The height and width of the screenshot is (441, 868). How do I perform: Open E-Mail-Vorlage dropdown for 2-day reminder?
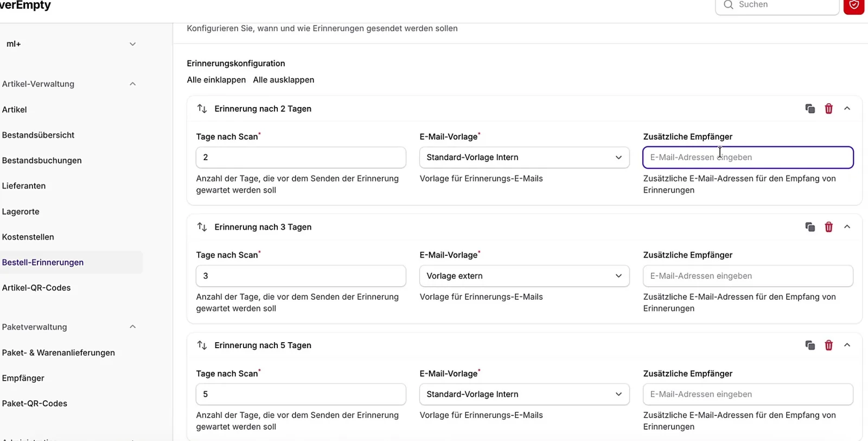[524, 157]
